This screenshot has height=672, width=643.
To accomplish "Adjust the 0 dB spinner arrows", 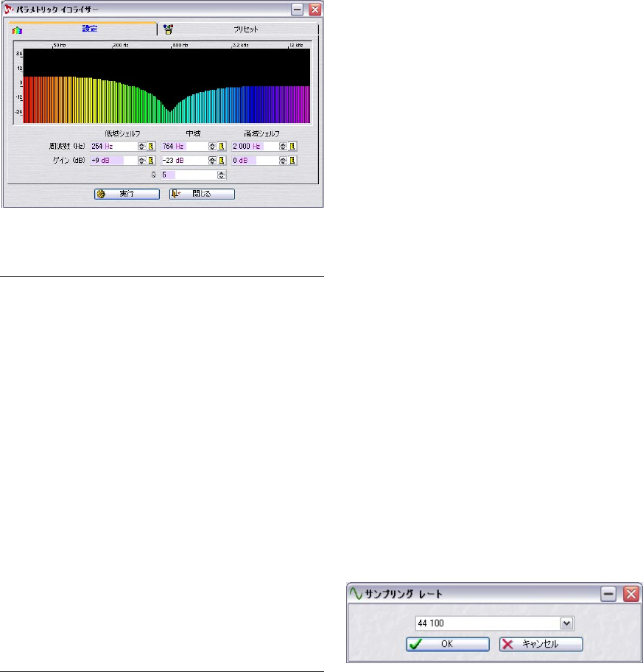I will coord(283,161).
